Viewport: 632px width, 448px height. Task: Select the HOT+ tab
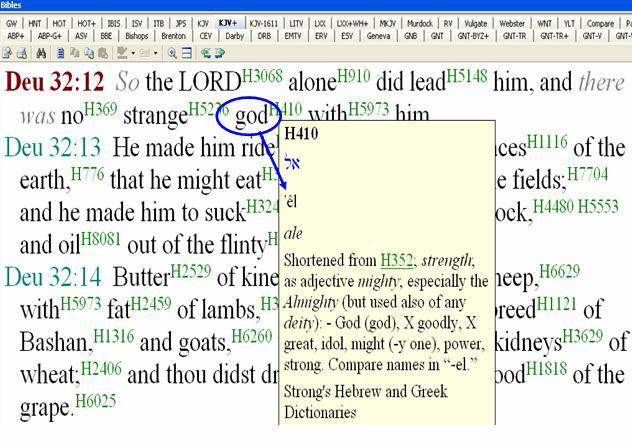(87, 23)
